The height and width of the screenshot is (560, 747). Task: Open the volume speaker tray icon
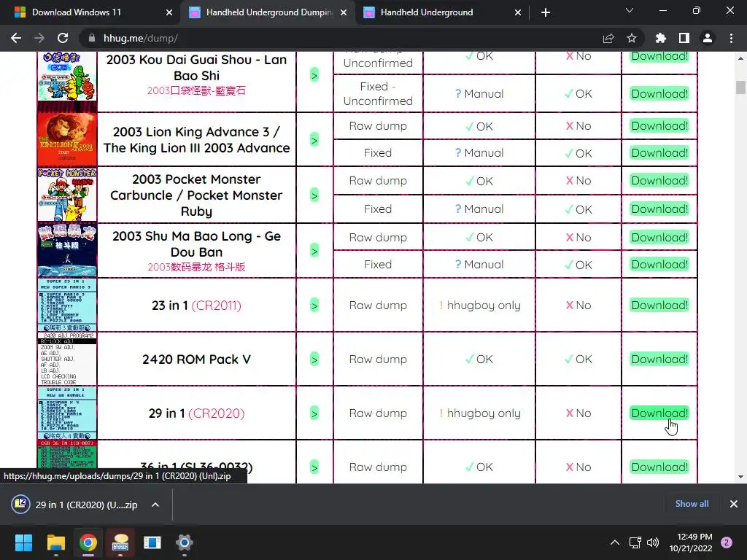coord(653,542)
